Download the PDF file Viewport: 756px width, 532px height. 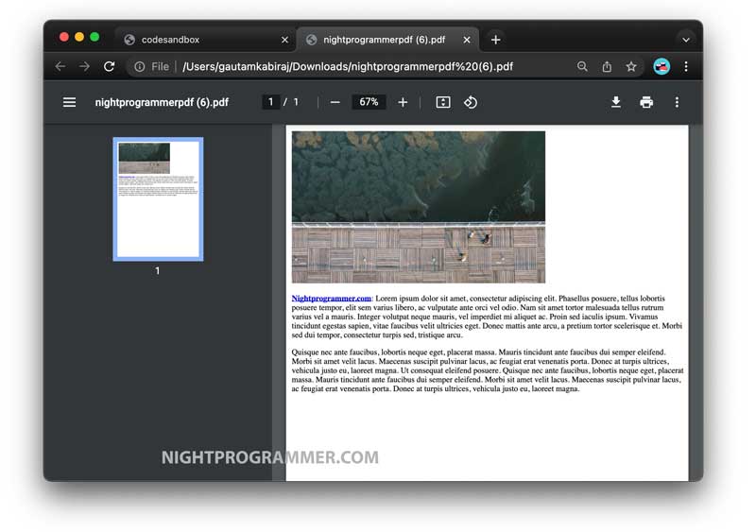click(616, 102)
